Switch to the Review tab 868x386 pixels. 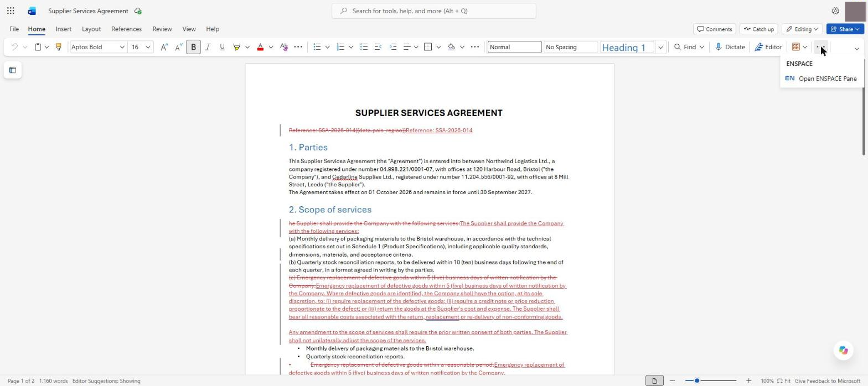pyautogui.click(x=162, y=29)
